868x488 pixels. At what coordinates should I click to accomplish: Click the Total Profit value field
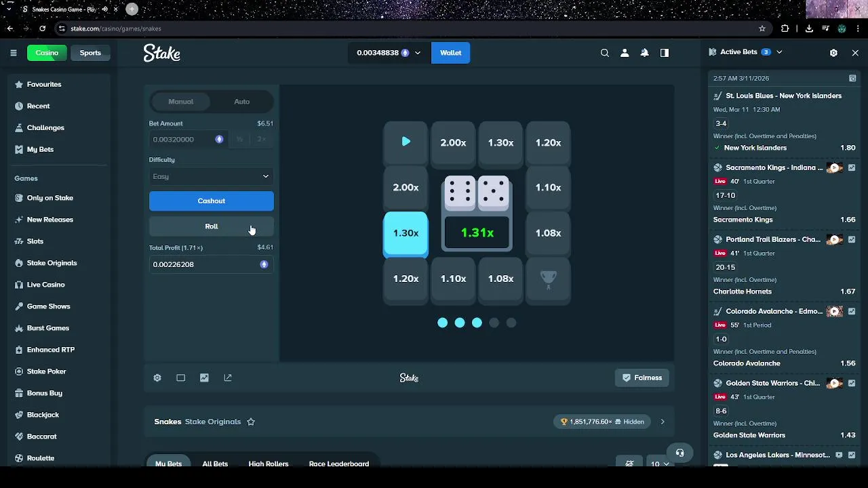point(212,264)
